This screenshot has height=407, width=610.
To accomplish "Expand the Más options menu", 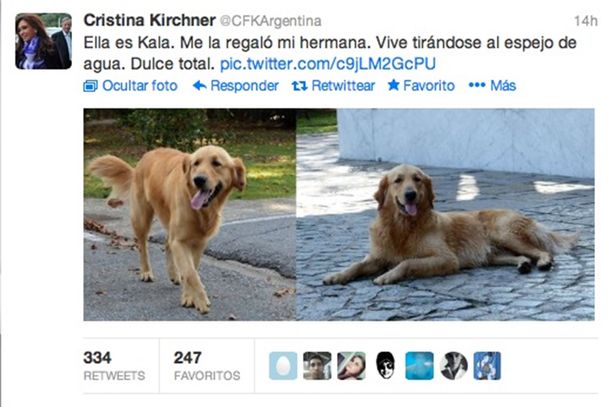I will (x=492, y=86).
